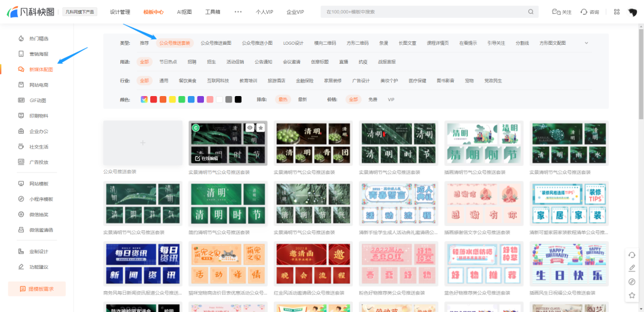Click floating edit pencil icon

pyautogui.click(x=632, y=268)
